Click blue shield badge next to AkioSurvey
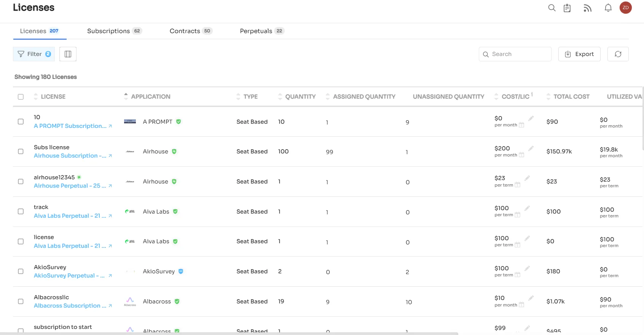This screenshot has width=644, height=335. (181, 271)
